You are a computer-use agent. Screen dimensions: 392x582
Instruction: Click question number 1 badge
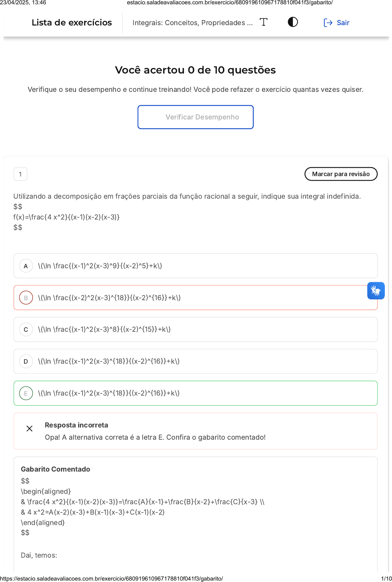tap(20, 174)
